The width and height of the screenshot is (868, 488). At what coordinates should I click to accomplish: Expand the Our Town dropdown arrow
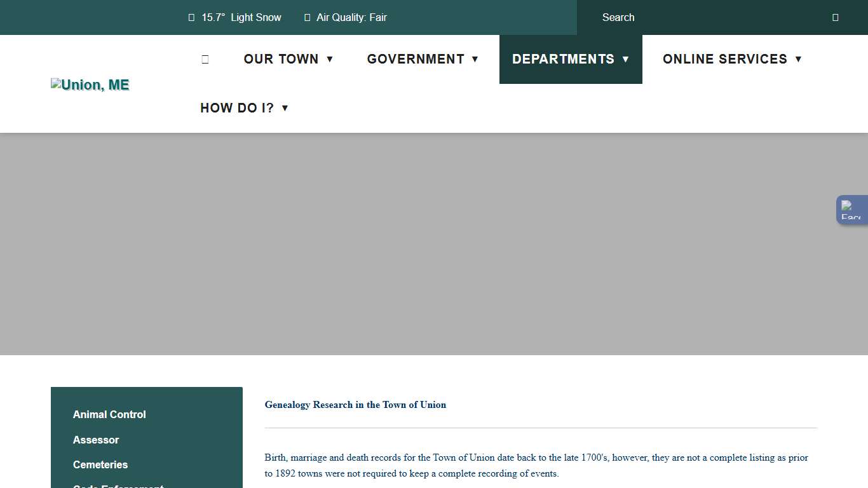[x=330, y=59]
